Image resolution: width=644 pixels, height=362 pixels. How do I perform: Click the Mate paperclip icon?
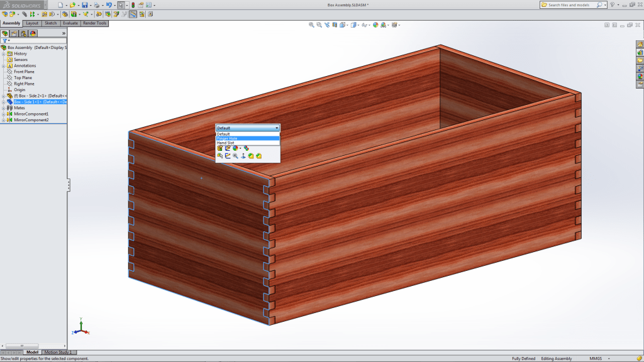click(25, 14)
